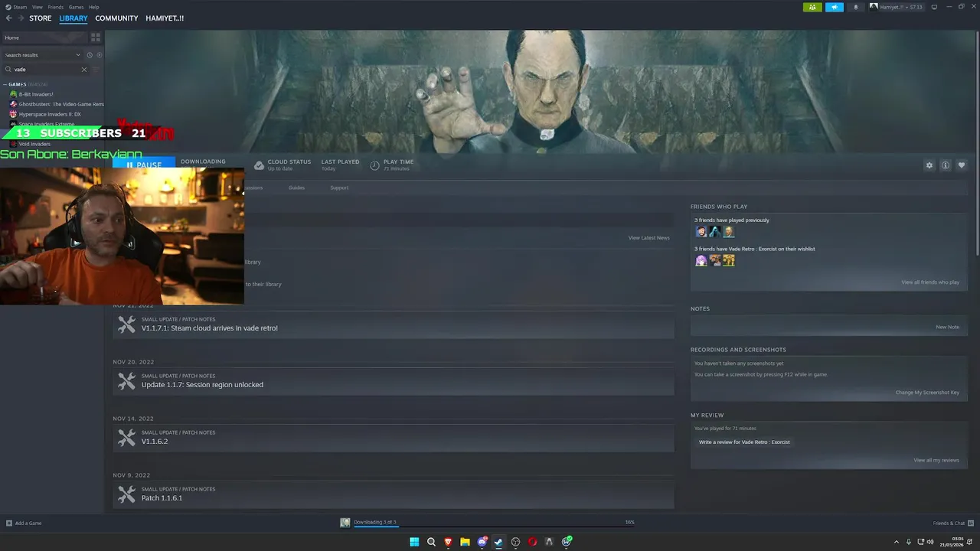Click the Cloud Status cloud icon
This screenshot has height=551, width=980.
259,165
